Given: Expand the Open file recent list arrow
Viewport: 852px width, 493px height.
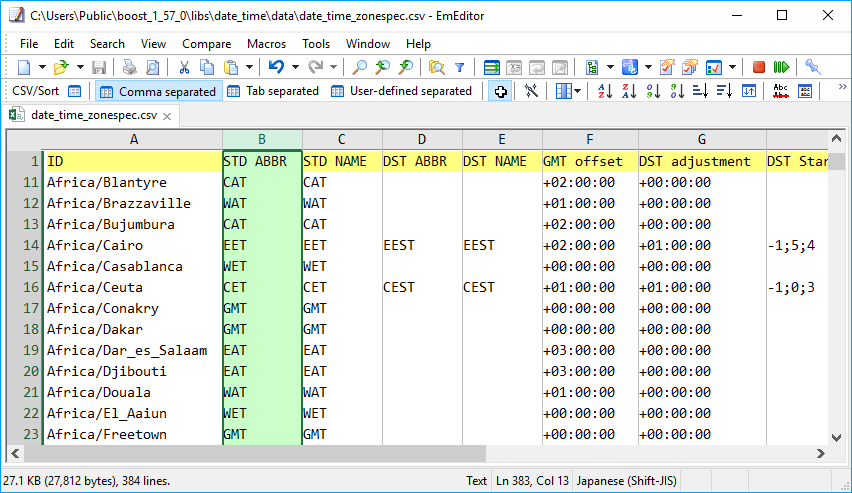Looking at the screenshot, I should click(x=80, y=67).
